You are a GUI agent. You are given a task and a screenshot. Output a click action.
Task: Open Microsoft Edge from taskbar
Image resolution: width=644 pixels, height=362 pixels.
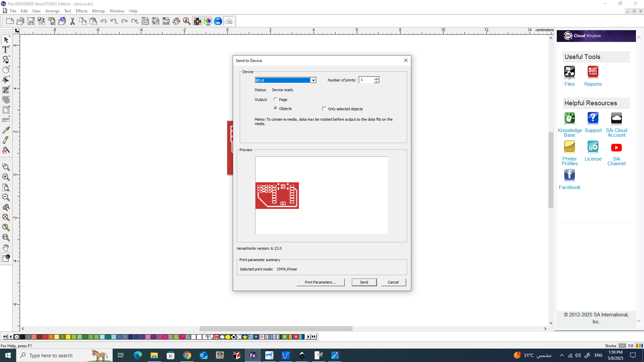click(x=138, y=355)
